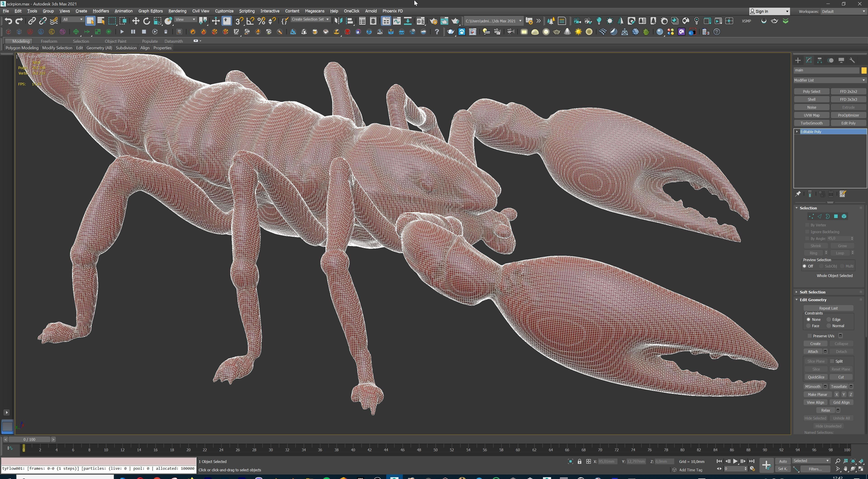This screenshot has width=868, height=479.
Task: Click the QuickSlice button
Action: 816,377
